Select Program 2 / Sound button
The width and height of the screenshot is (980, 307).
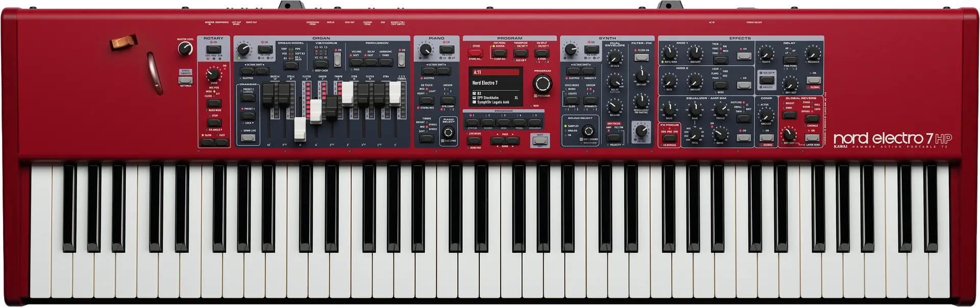[x=487, y=122]
